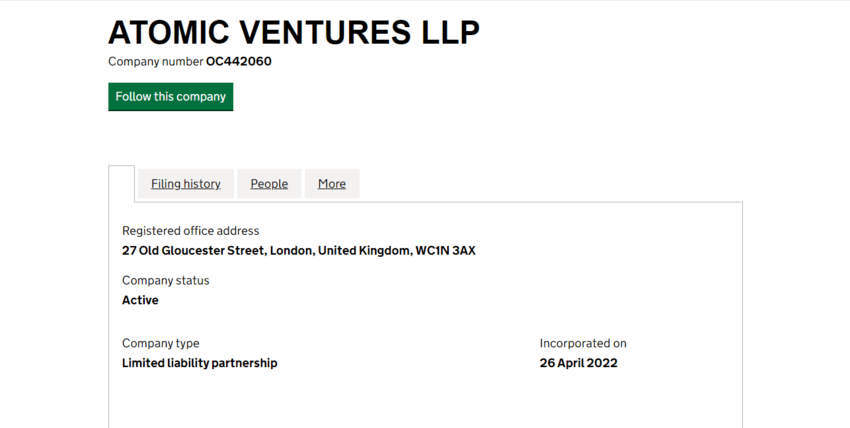Click the 'Limited liability partnership' text
850x428 pixels.
199,363
